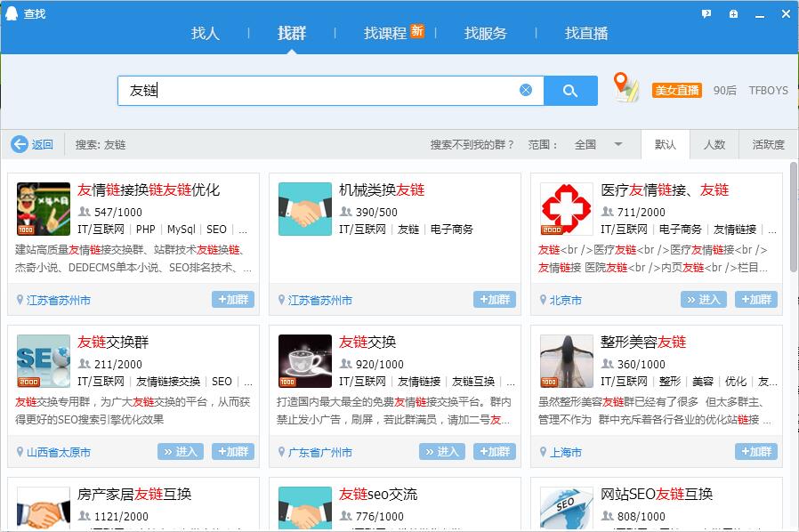799x532 pixels.
Task: Clear the search box using the X icon
Action: click(x=525, y=90)
